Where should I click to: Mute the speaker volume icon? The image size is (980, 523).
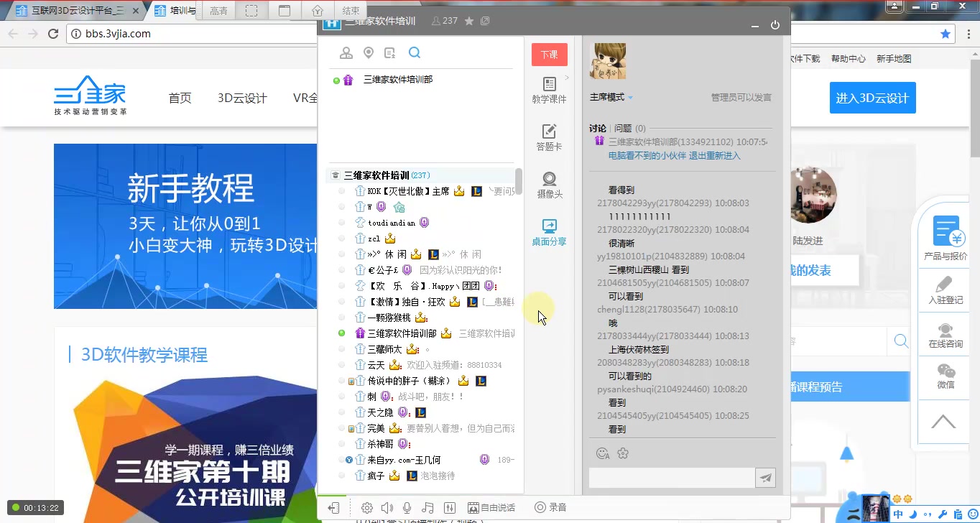tap(387, 507)
